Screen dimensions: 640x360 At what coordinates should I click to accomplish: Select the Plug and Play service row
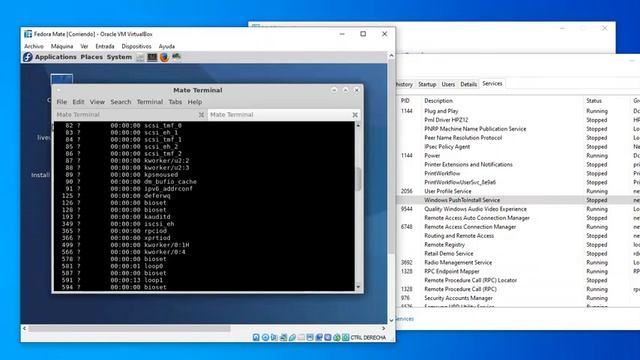coord(518,111)
